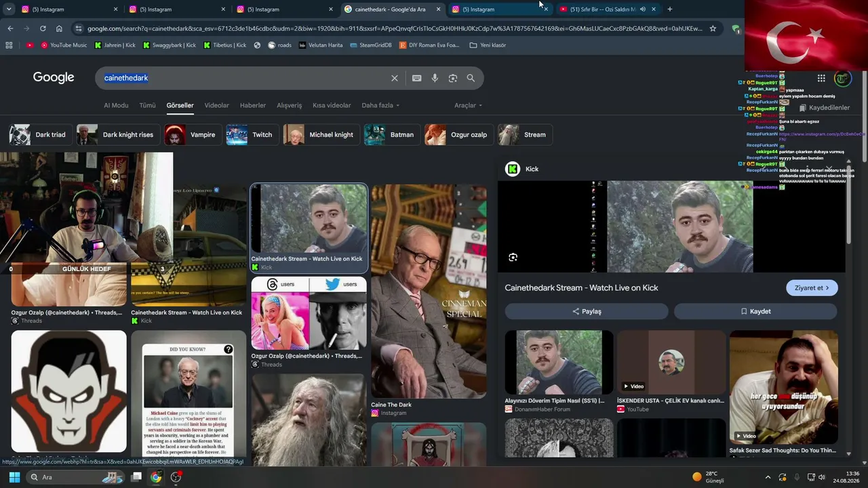Open the YouTube bookmark icon
Viewport: 868px width, 488px height.
(30, 45)
